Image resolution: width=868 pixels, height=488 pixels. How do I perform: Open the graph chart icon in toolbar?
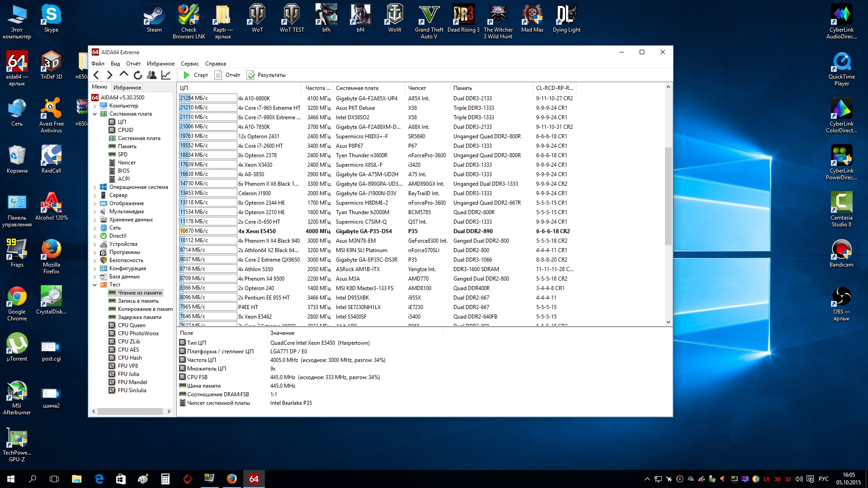click(166, 75)
